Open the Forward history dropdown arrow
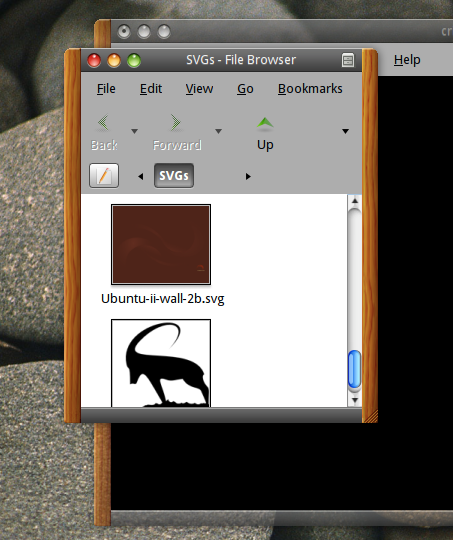 pyautogui.click(x=218, y=131)
